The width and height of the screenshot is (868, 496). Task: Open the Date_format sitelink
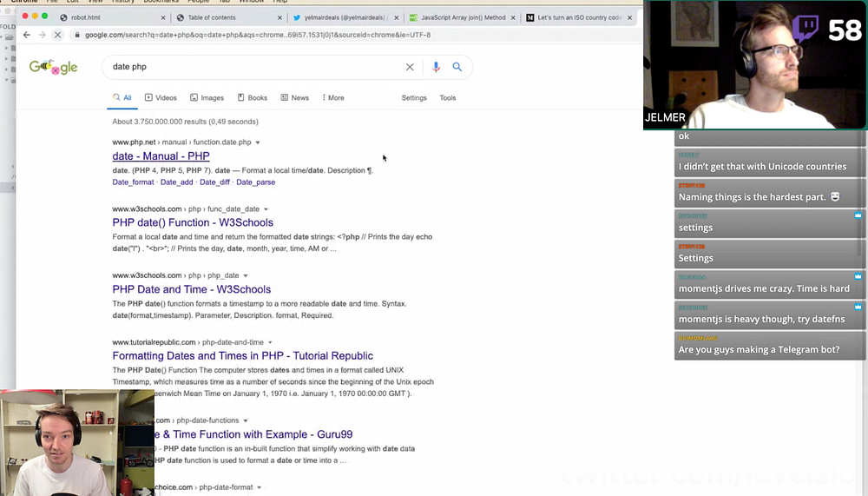pyautogui.click(x=133, y=182)
